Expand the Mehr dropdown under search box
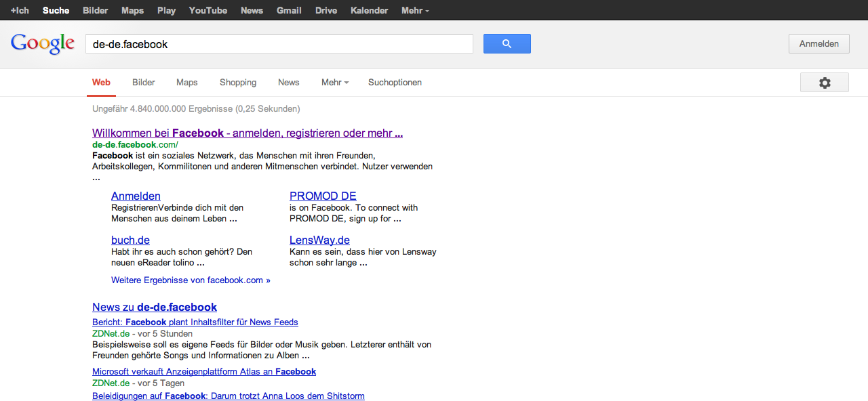868x401 pixels. click(334, 83)
